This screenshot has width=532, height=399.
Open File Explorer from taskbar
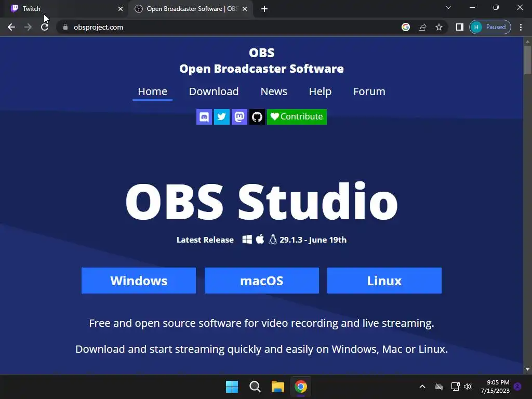(278, 387)
